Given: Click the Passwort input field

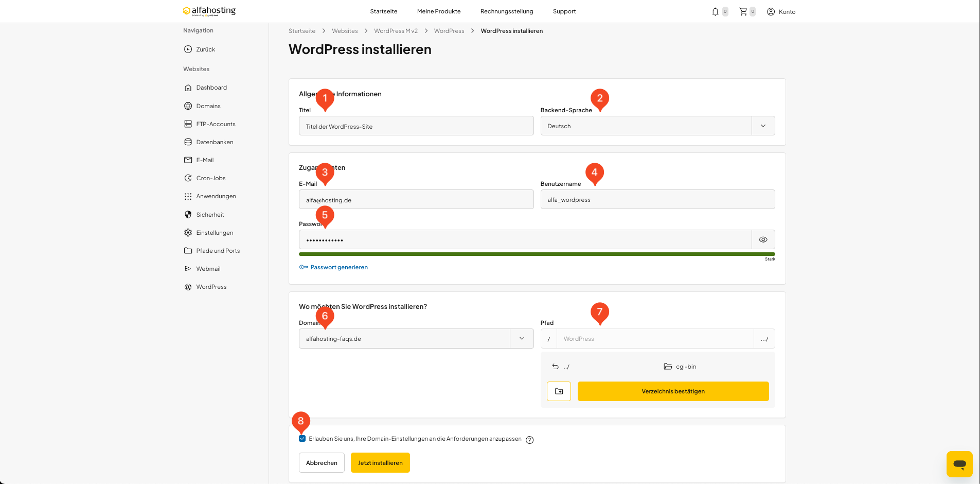Looking at the screenshot, I should 525,239.
